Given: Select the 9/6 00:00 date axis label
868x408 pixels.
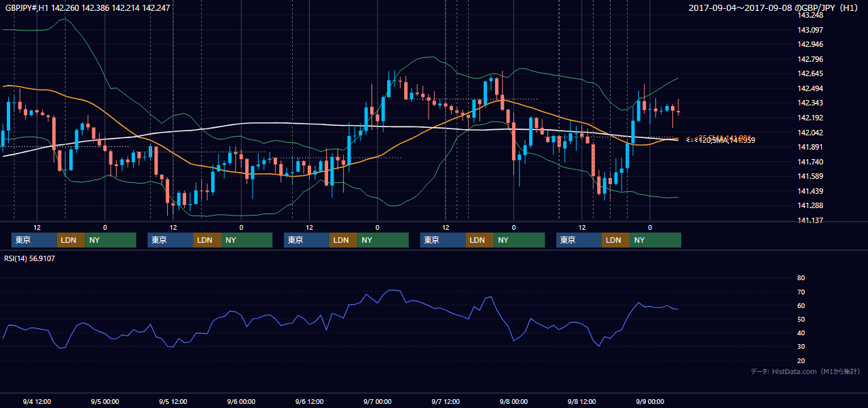Looking at the screenshot, I should [x=241, y=401].
